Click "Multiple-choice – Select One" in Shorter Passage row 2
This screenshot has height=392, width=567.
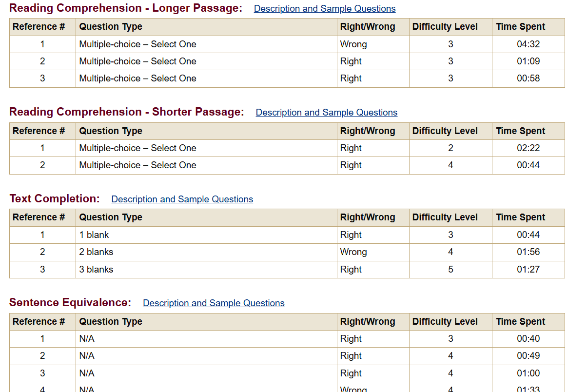(138, 165)
